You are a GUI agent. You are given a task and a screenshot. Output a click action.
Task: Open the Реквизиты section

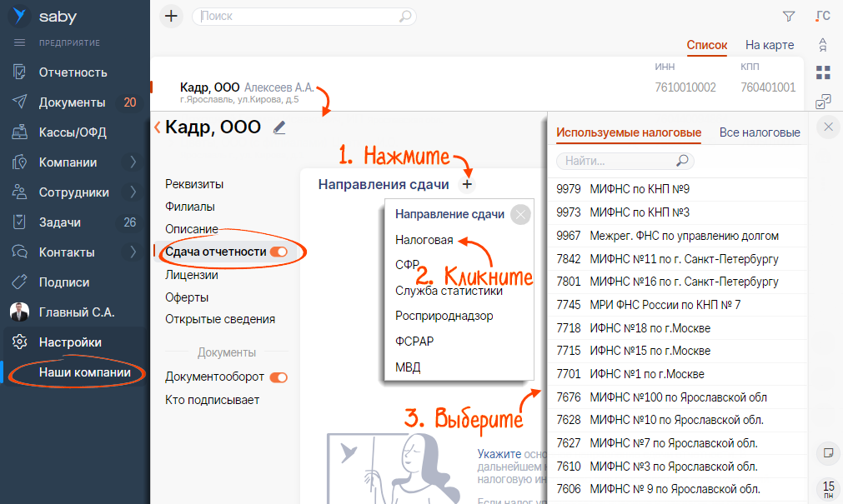coord(194,184)
